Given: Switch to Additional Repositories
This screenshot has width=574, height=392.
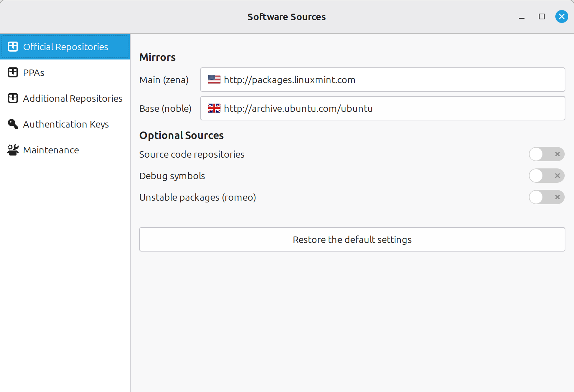Looking at the screenshot, I should click(x=65, y=98).
